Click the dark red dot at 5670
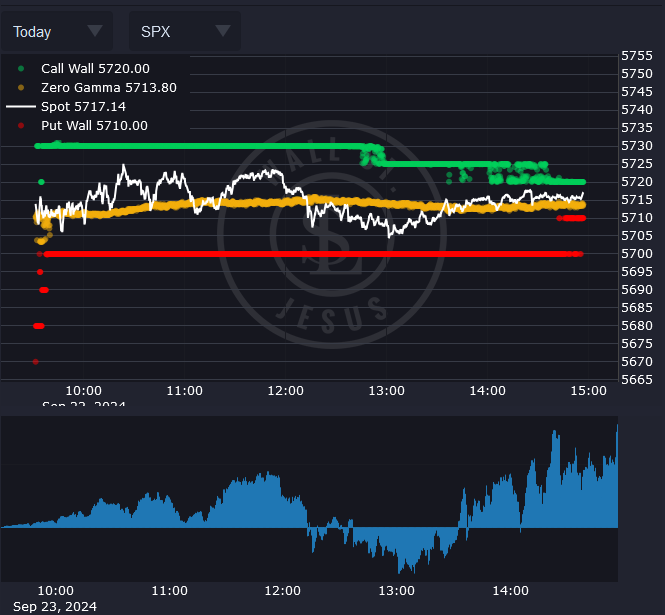 point(36,362)
